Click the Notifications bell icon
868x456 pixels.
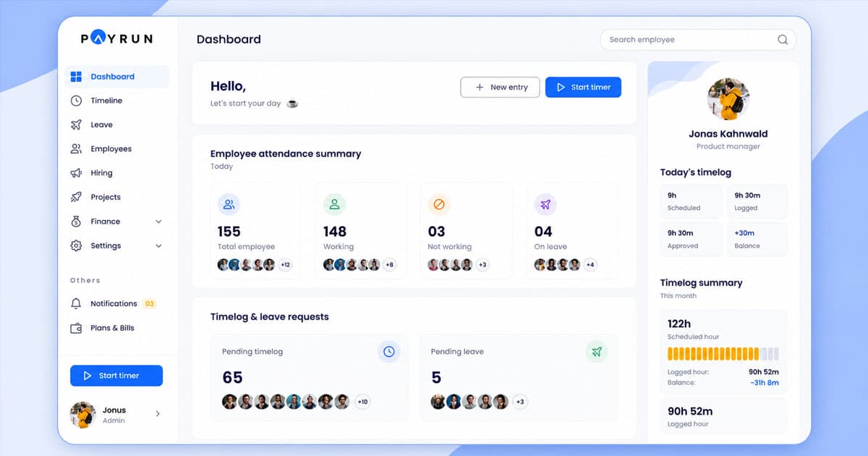(x=76, y=303)
